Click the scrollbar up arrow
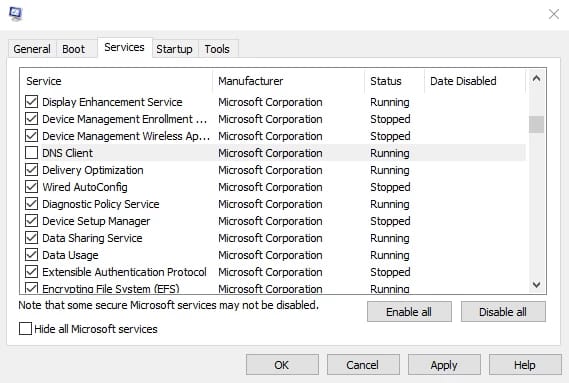The image size is (569, 383). [536, 79]
